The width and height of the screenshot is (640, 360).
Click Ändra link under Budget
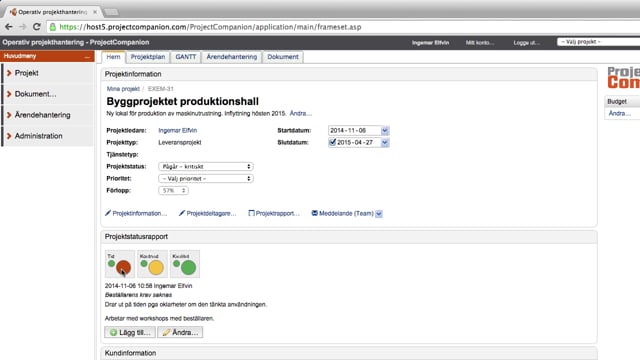(620, 113)
